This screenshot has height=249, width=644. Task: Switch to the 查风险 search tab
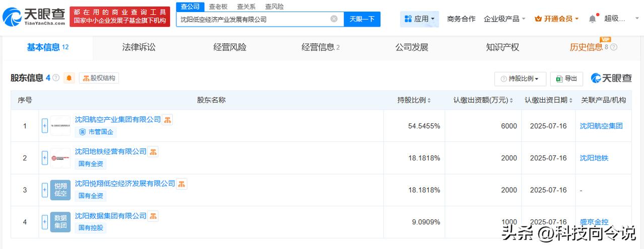pos(274,7)
